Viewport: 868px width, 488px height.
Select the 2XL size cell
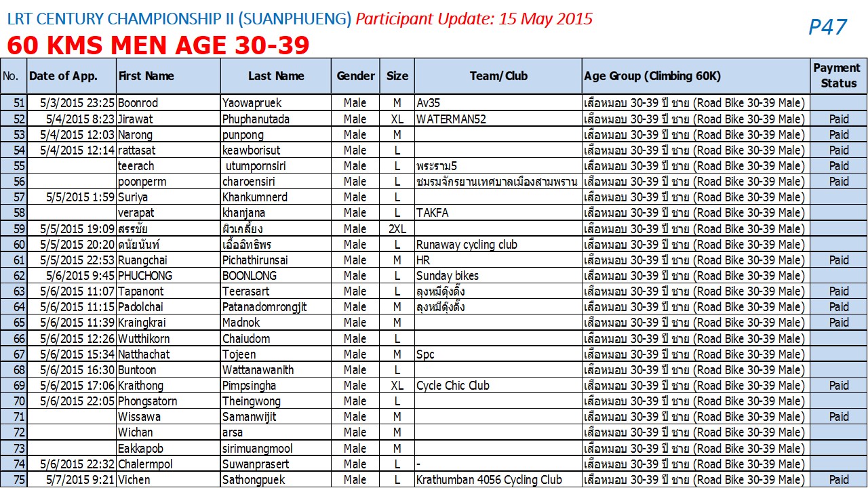397,229
